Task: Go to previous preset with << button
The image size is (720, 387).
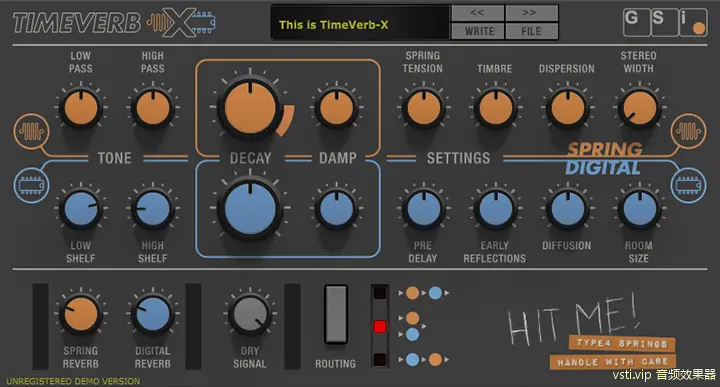Action: (478, 13)
